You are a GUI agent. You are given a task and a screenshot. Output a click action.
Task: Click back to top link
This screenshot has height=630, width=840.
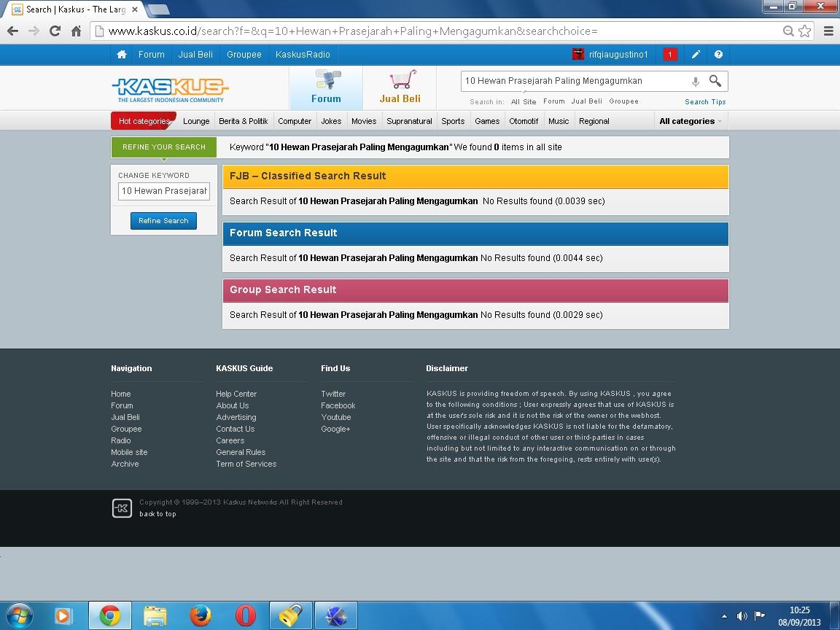157,514
